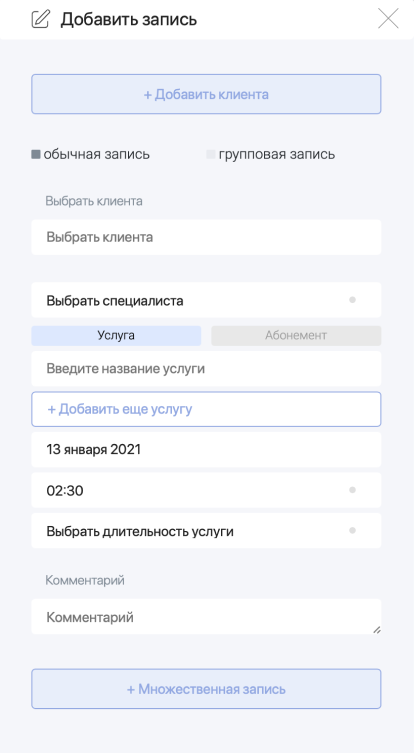Click the + Множественная запись button
414x753 pixels.
206,689
